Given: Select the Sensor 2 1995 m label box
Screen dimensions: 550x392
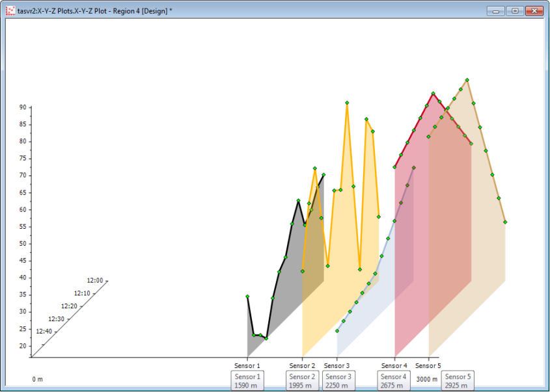Looking at the screenshot, I should (302, 382).
